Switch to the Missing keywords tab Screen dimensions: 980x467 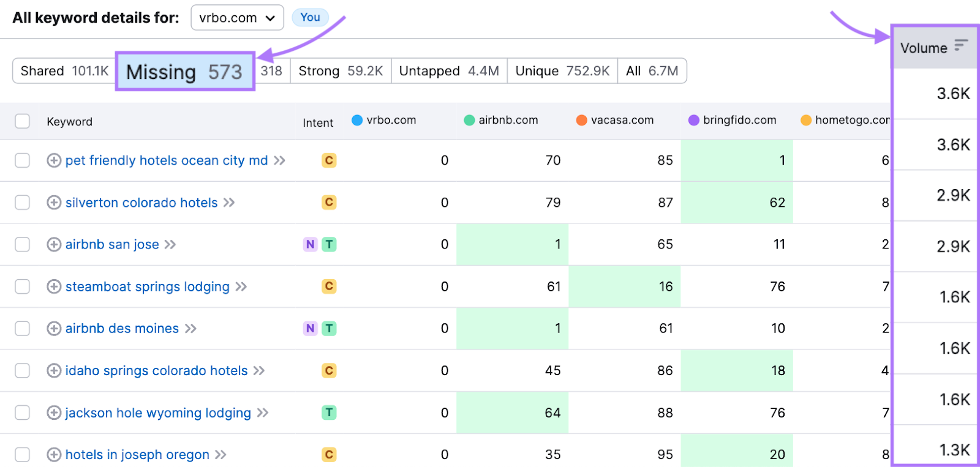[184, 72]
